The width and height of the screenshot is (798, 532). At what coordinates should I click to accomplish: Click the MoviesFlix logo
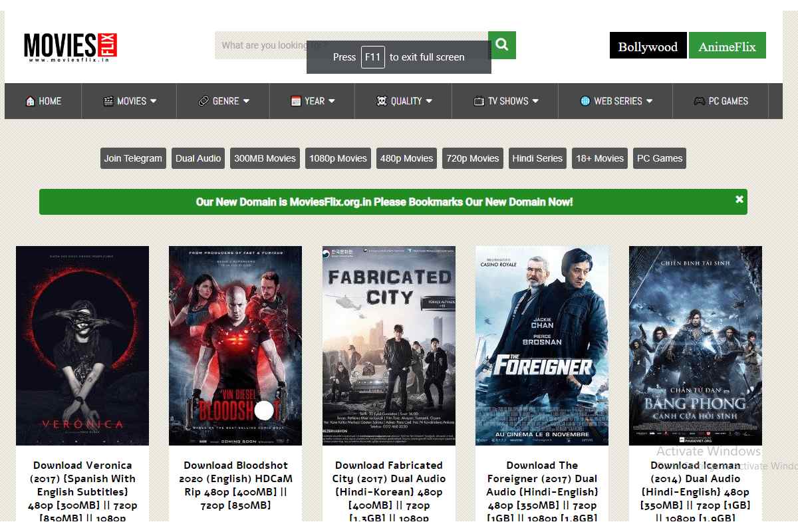70,47
